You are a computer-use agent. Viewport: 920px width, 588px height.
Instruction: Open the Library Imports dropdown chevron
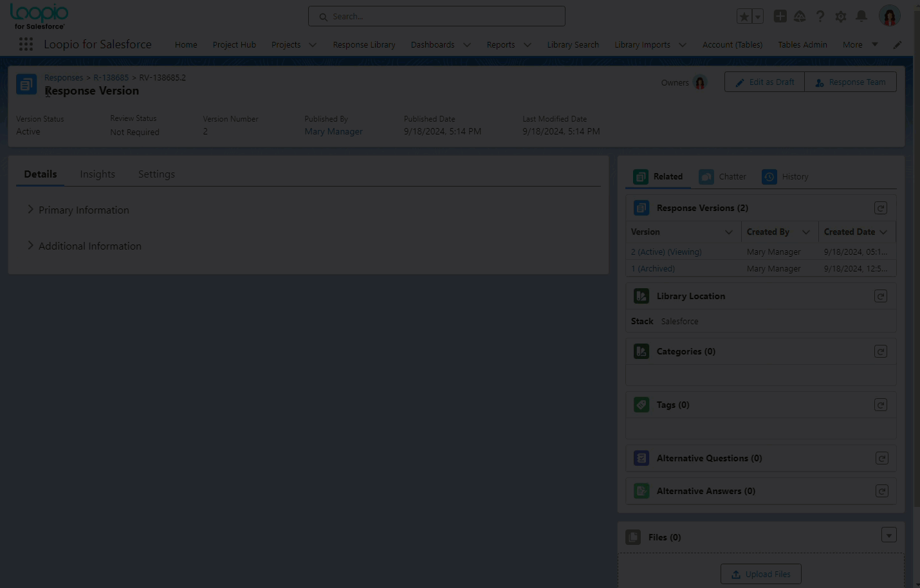pyautogui.click(x=683, y=45)
